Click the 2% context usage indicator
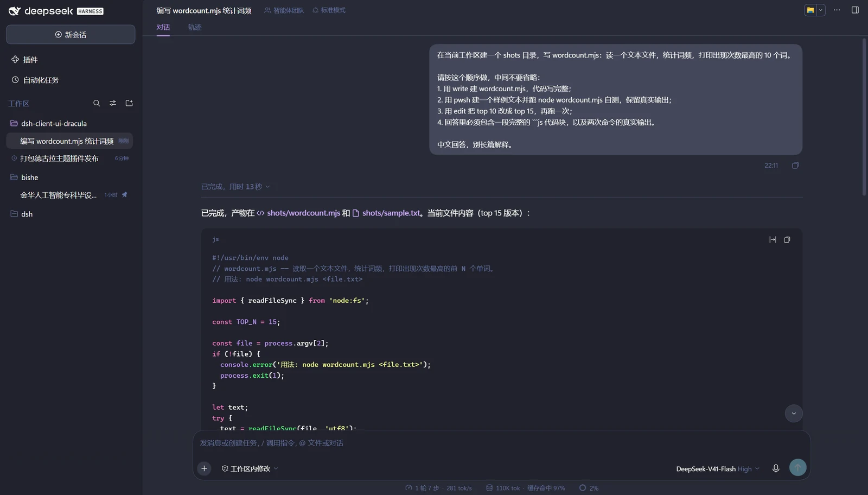The image size is (868, 495). [589, 488]
